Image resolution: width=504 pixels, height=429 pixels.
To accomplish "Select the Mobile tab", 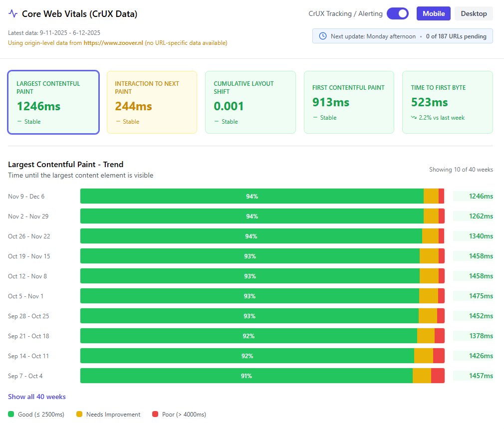I will coord(433,13).
